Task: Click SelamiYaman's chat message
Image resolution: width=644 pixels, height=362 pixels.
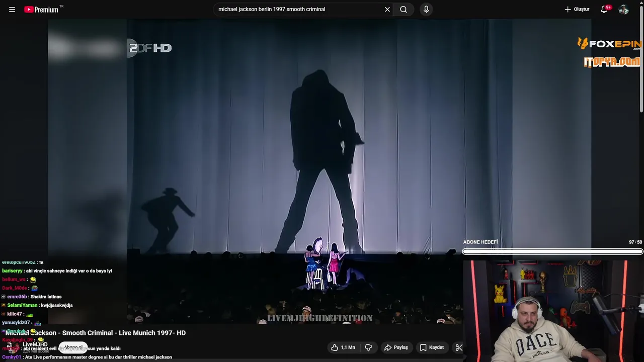Action: [x=37, y=305]
